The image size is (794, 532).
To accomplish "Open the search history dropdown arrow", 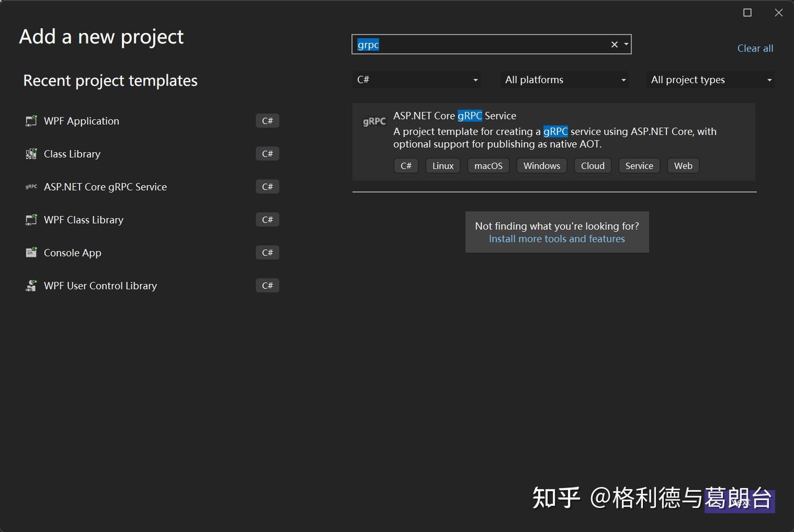I will coord(625,44).
